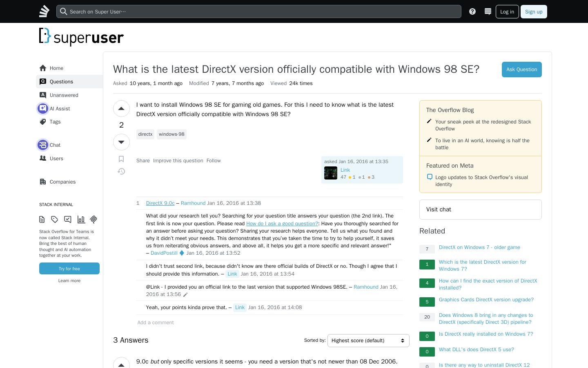588x368 pixels.
Task: Click the Learn more link
Action: point(69,281)
